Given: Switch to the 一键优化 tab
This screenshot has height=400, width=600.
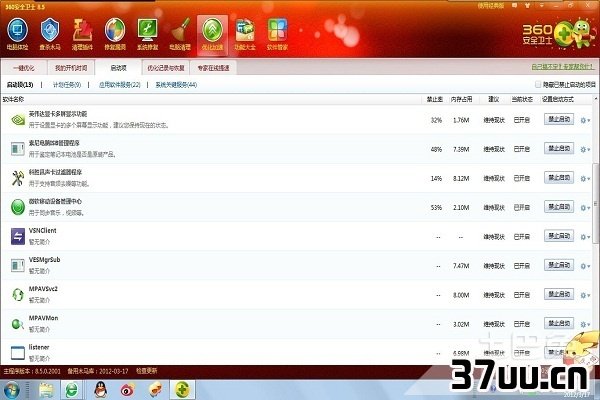Looking at the screenshot, I should tap(24, 68).
